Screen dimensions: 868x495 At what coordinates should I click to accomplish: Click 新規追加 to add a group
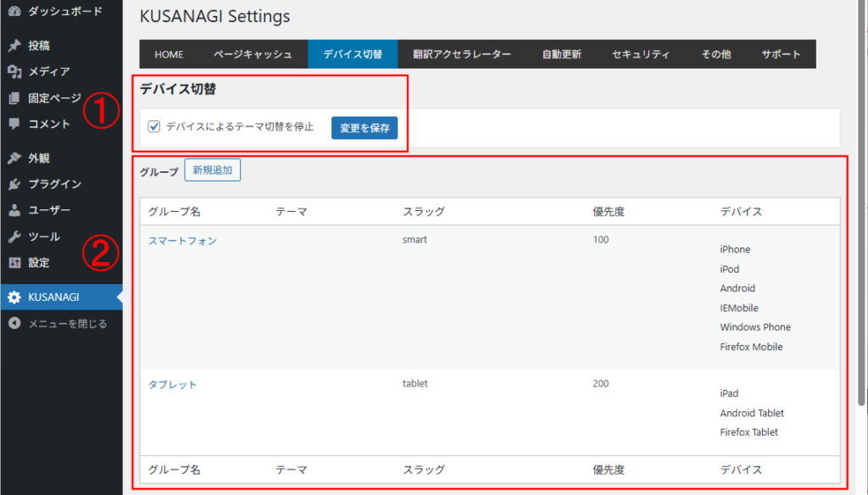click(212, 170)
